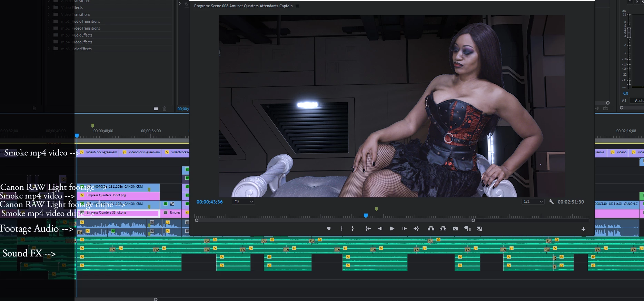Export frame with camera icon

pyautogui.click(x=455, y=229)
